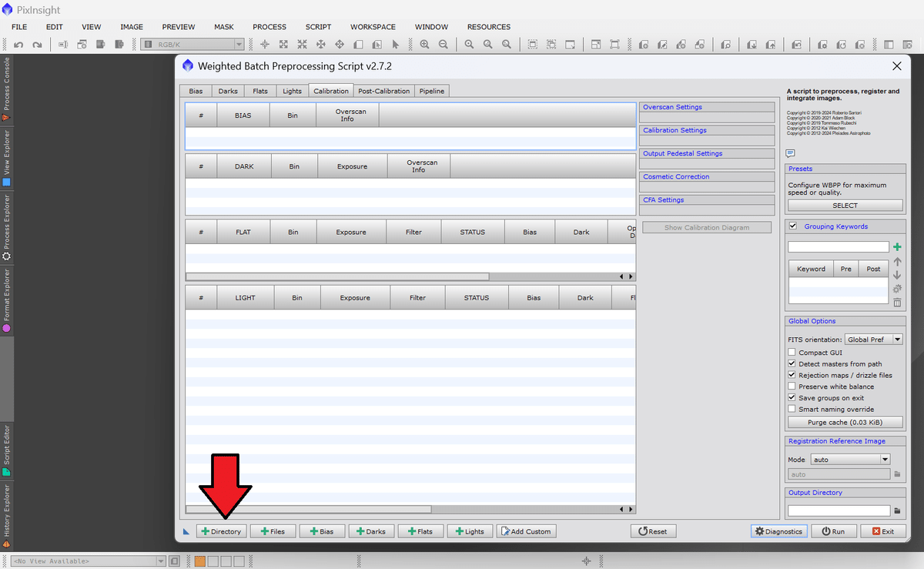Image resolution: width=924 pixels, height=569 pixels.
Task: Uncheck Save groups on exit
Action: (792, 398)
